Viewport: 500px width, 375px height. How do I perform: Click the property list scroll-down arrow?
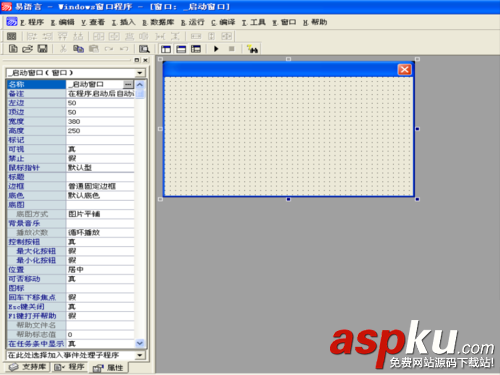click(140, 343)
